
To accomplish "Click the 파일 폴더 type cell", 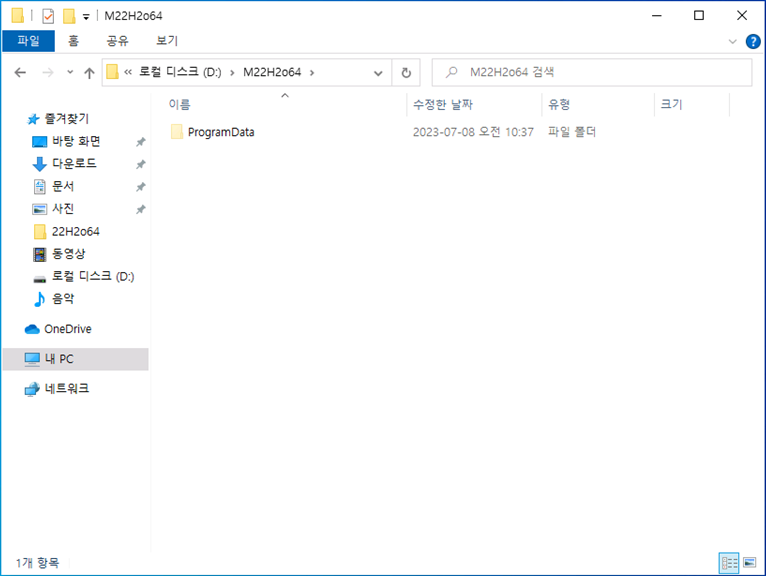I will (x=572, y=132).
